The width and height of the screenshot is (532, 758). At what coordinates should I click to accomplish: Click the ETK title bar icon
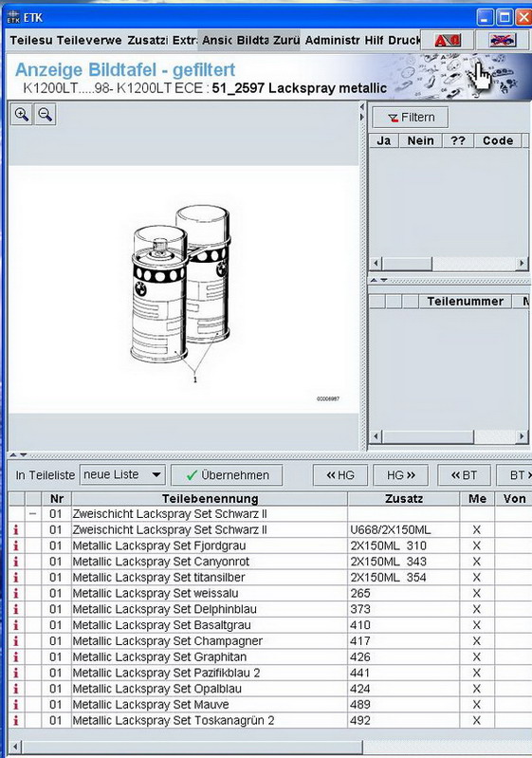click(13, 18)
